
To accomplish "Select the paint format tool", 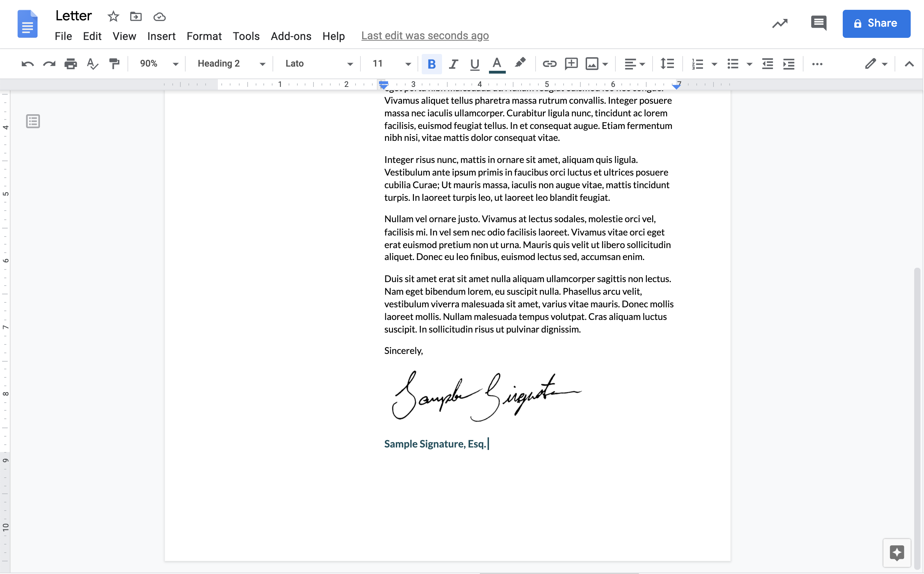I will [x=114, y=64].
